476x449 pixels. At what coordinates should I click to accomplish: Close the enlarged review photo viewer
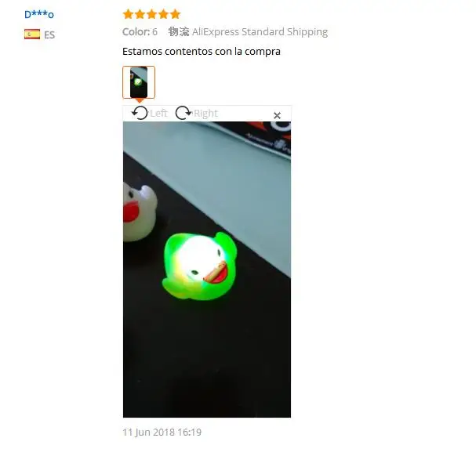[277, 116]
